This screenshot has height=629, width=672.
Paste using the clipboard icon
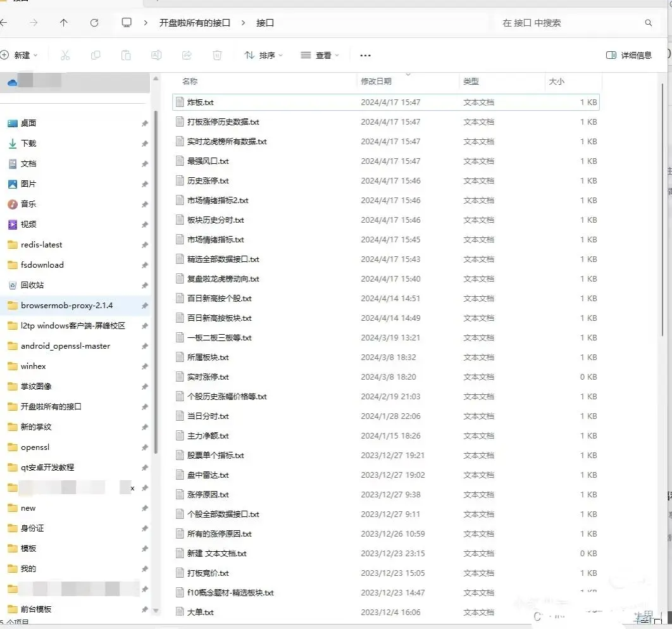pyautogui.click(x=126, y=55)
